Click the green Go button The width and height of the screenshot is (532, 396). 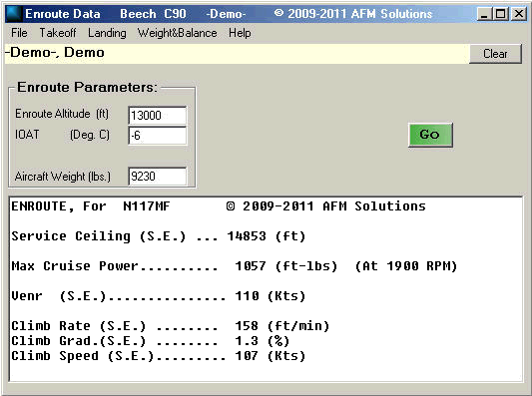click(x=430, y=135)
